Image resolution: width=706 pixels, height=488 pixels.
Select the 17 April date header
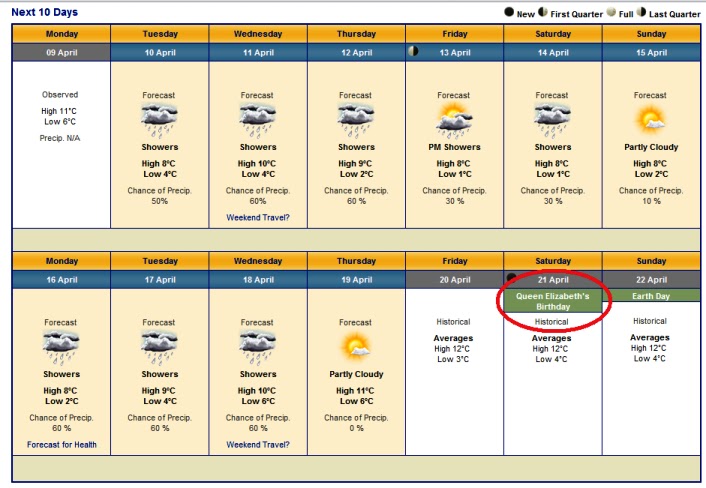[160, 280]
